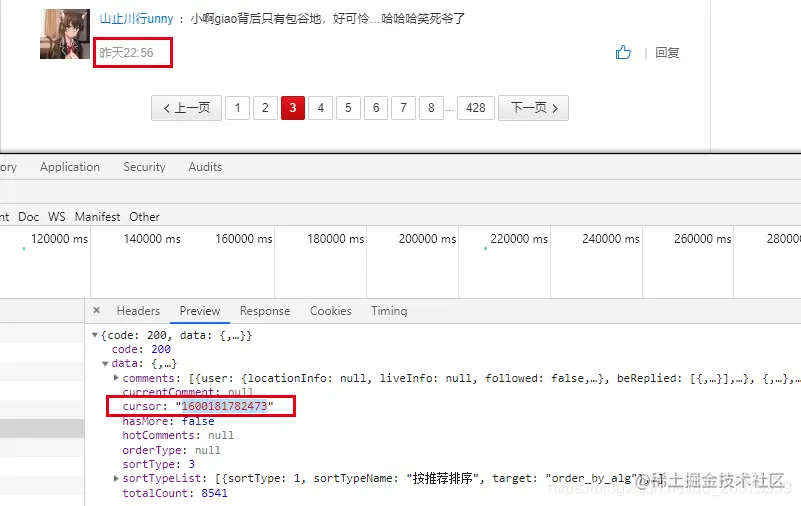This screenshot has height=506, width=801.
Task: Click the totalCount: 8541 line
Action: click(175, 493)
